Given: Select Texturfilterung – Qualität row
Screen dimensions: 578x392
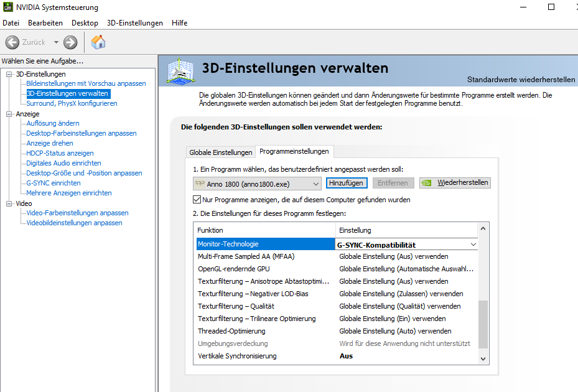Looking at the screenshot, I should point(337,306).
